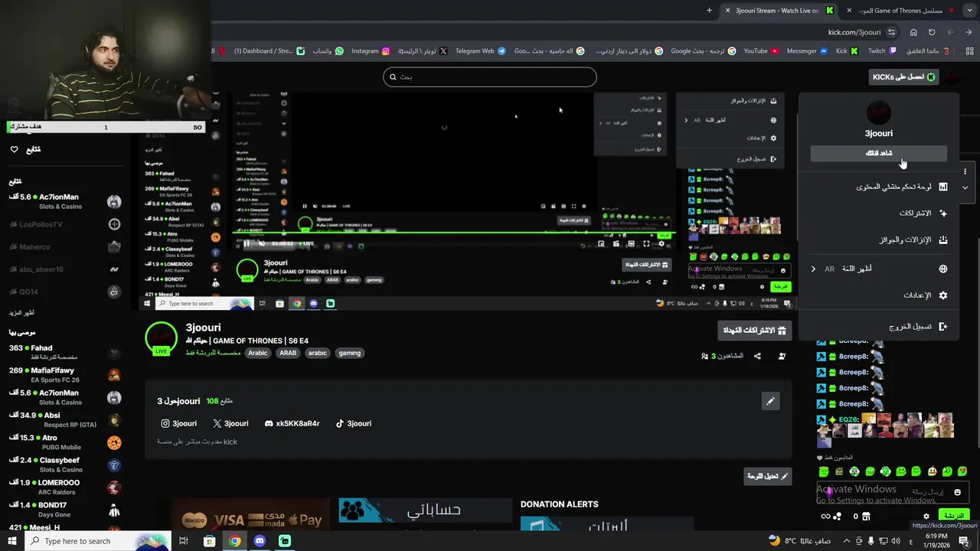Open Maherco channel in sidebar
Screen dimensions: 980x551
(x=65, y=247)
